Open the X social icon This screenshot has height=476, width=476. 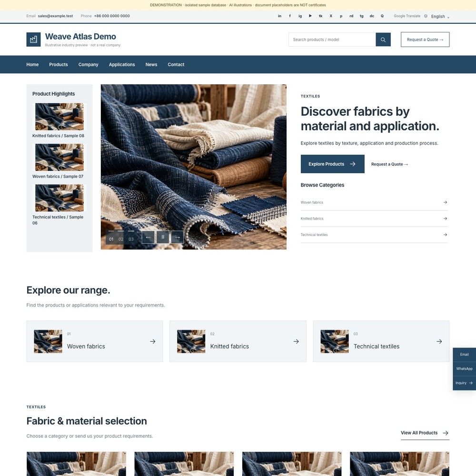pyautogui.click(x=331, y=16)
